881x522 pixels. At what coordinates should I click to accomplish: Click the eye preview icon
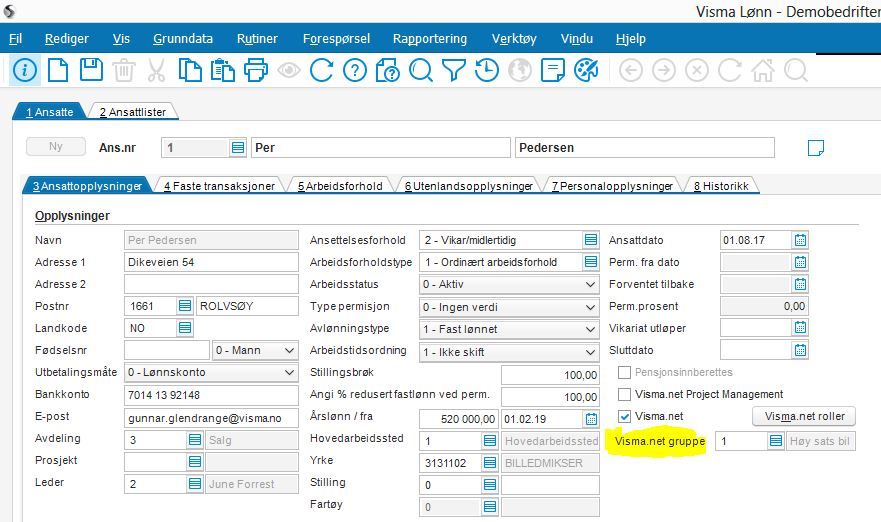[x=289, y=71]
